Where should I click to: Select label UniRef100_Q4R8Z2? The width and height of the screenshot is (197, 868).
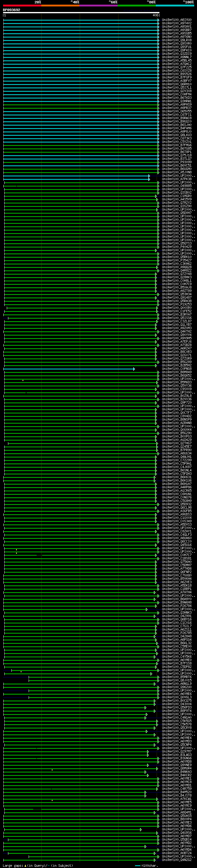[x=177, y=271]
